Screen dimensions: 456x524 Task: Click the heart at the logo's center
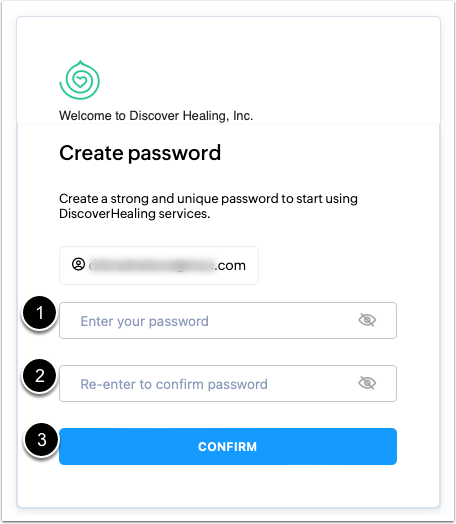80,81
